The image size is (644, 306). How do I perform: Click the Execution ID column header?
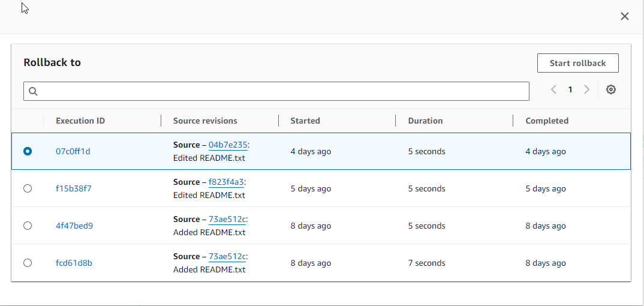(80, 121)
